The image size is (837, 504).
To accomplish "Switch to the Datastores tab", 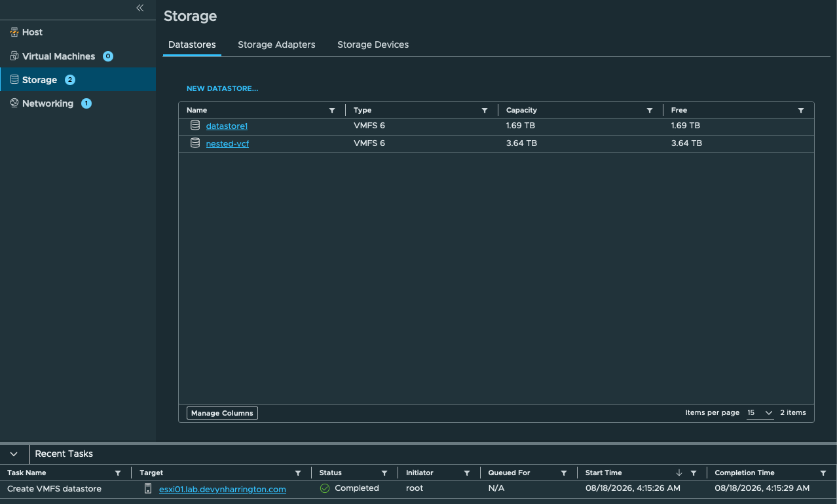I will (192, 45).
